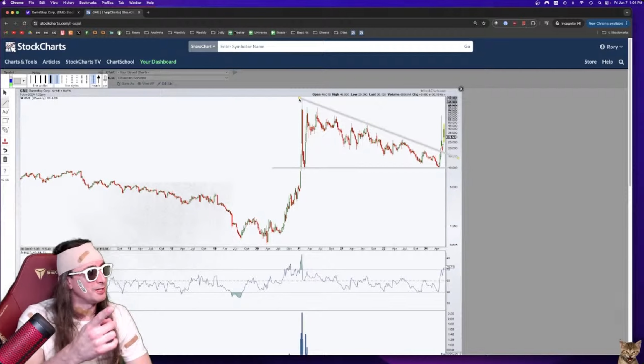Select the Fibonacci arcs tool
Image resolution: width=644 pixels, height=364 pixels.
pos(5,130)
